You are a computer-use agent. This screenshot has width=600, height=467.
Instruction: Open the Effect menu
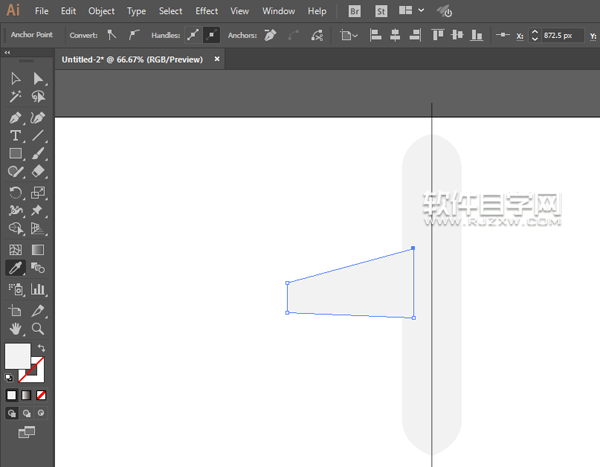coord(206,11)
